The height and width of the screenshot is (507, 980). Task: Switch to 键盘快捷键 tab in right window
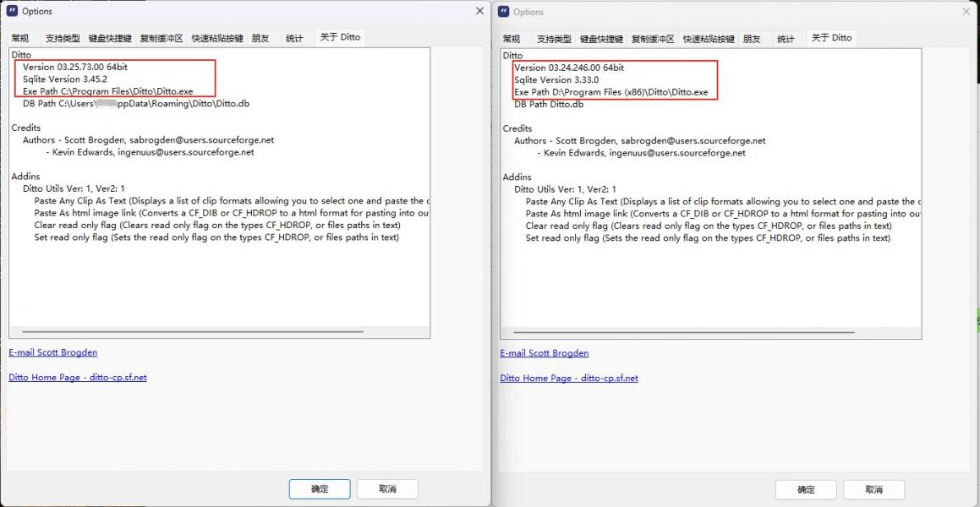click(x=601, y=39)
